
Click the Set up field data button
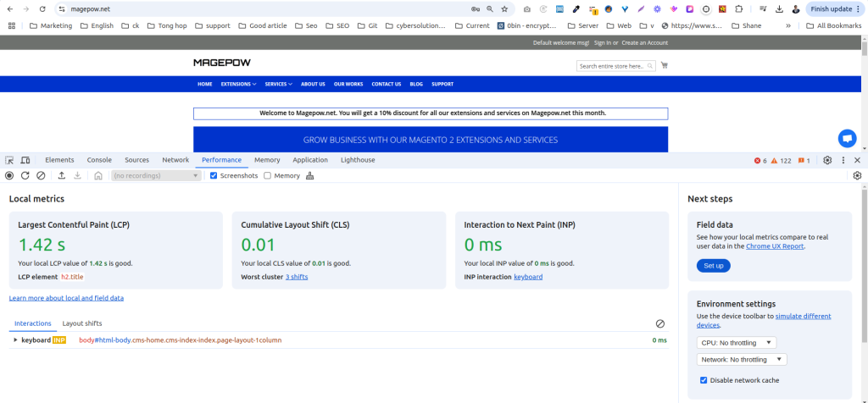pyautogui.click(x=713, y=266)
